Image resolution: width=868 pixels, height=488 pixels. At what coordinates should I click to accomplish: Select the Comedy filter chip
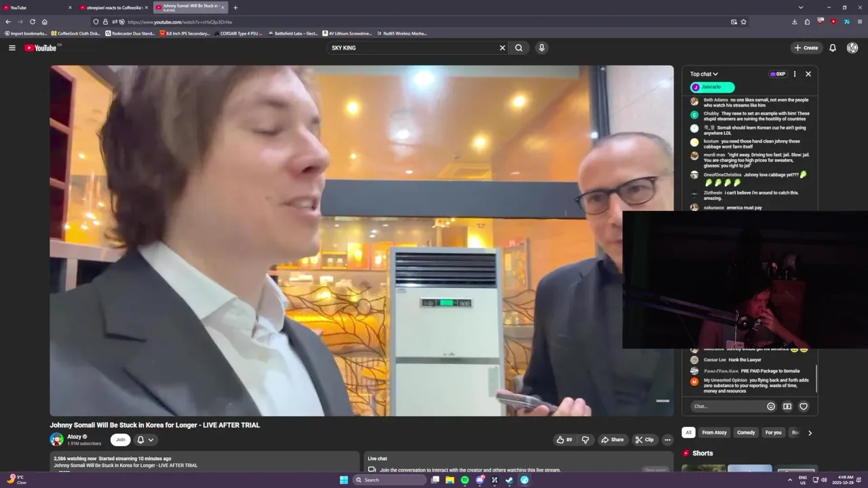tap(746, 432)
